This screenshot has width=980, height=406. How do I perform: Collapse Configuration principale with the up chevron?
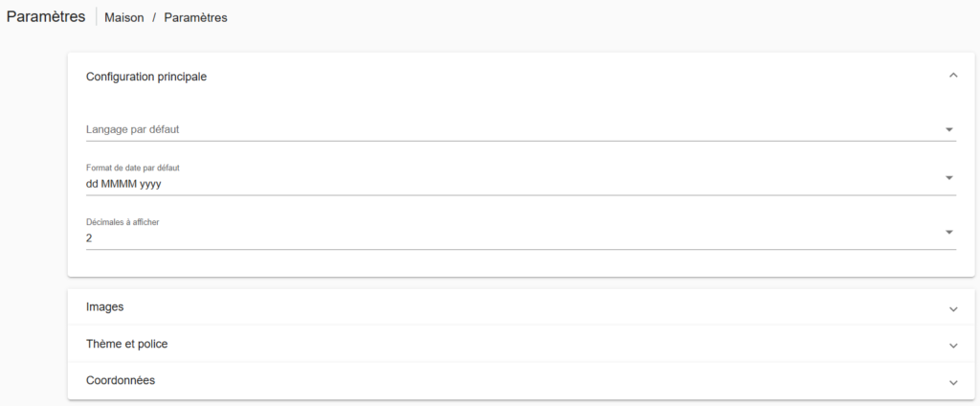[x=952, y=76]
